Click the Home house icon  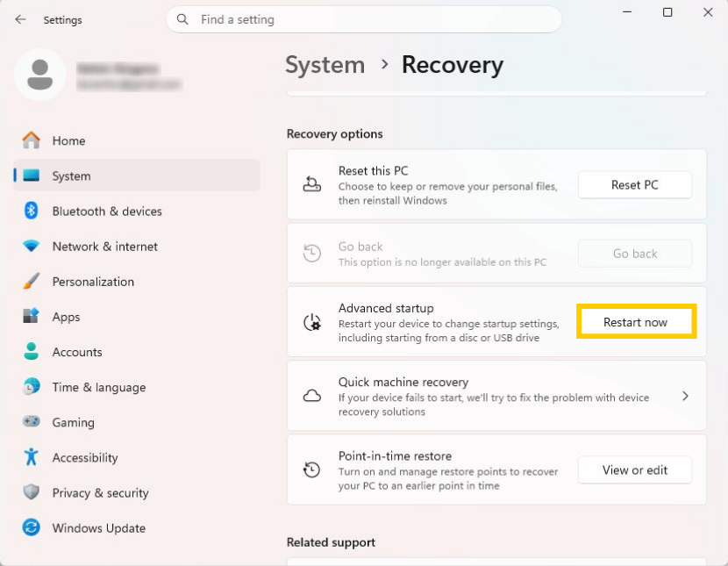tap(31, 140)
